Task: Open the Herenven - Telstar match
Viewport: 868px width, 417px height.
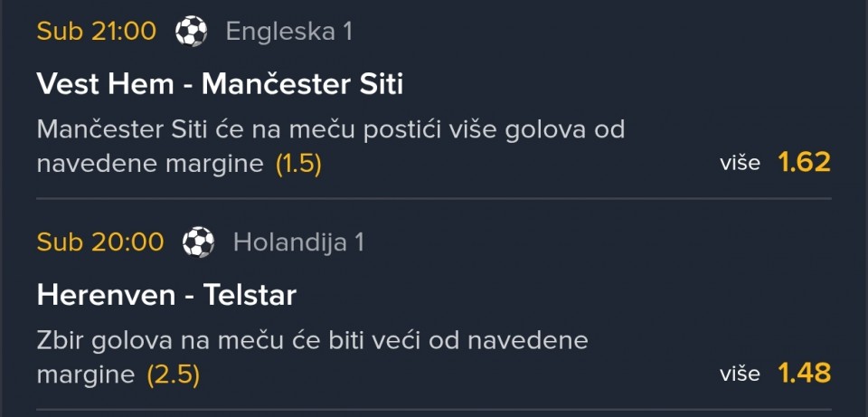Action: (166, 295)
